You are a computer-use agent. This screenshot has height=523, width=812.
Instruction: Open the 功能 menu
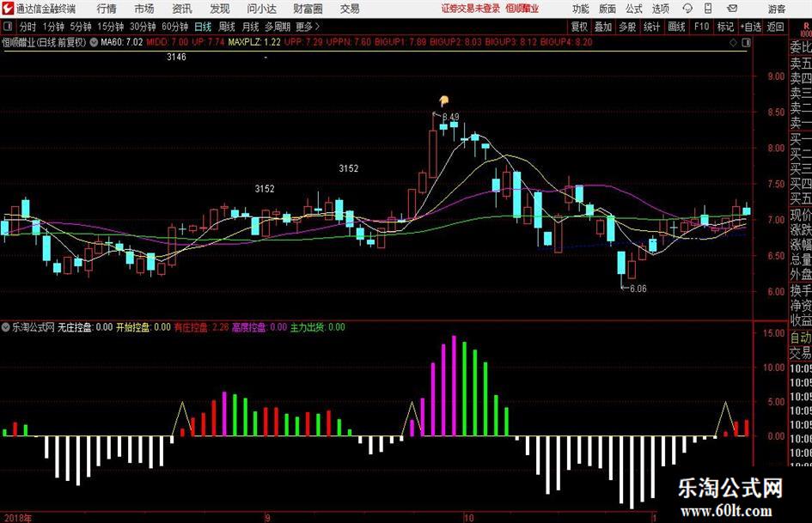point(581,9)
